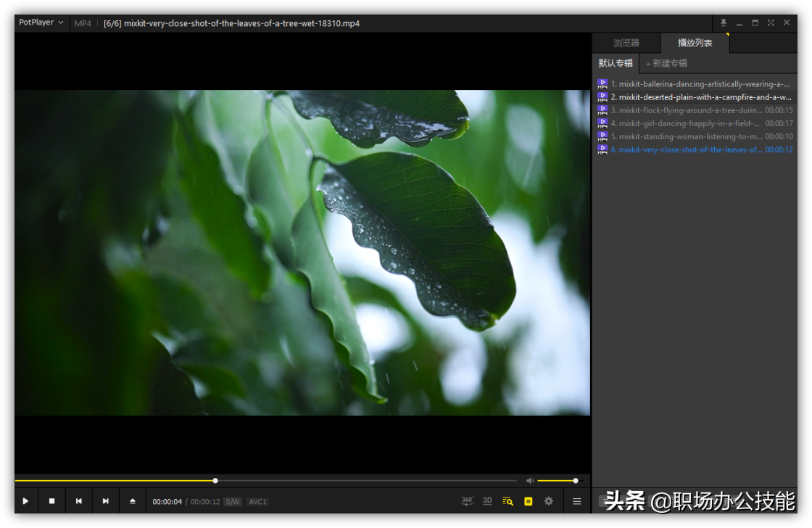Open a file with the eject button

coord(133,501)
